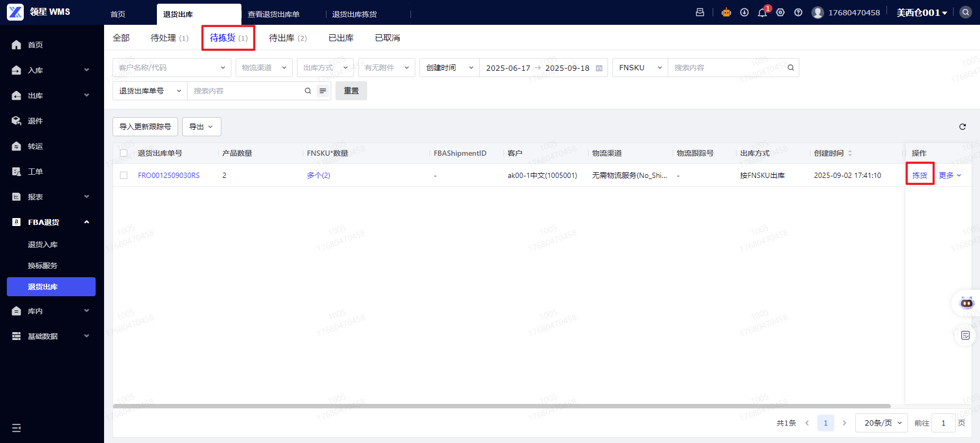Open the download center icon

coord(744,12)
